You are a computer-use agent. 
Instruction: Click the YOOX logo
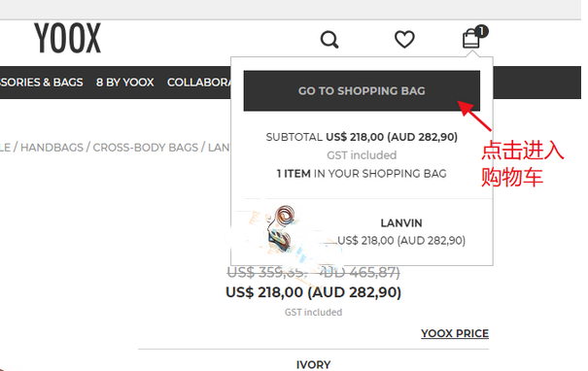[x=67, y=38]
